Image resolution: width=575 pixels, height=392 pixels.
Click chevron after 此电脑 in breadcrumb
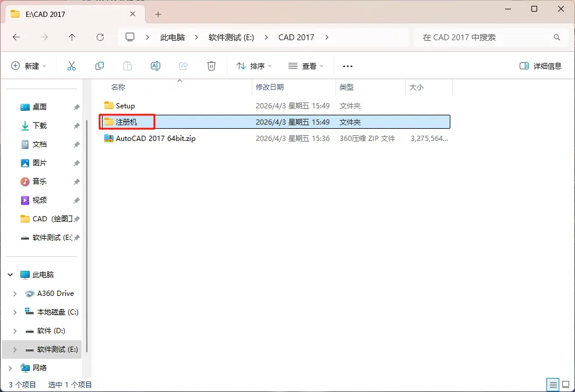tap(196, 37)
